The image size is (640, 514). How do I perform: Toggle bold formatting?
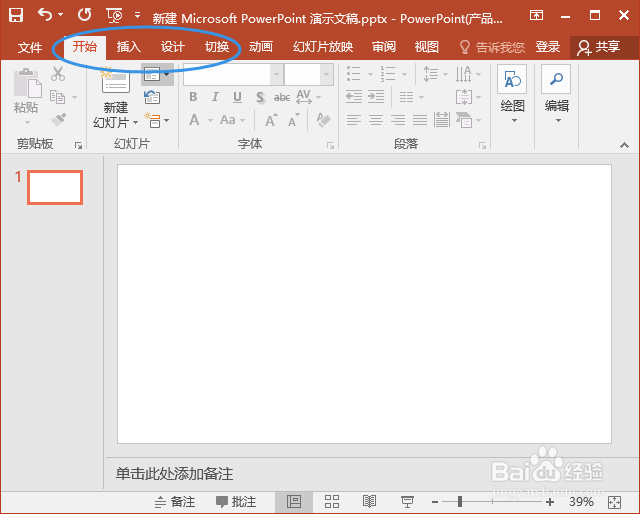click(x=193, y=97)
